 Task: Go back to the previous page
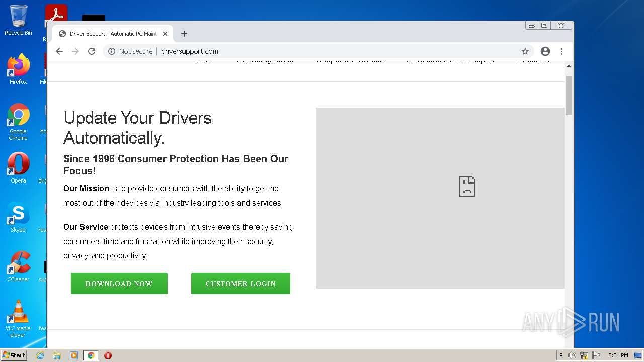pyautogui.click(x=59, y=51)
